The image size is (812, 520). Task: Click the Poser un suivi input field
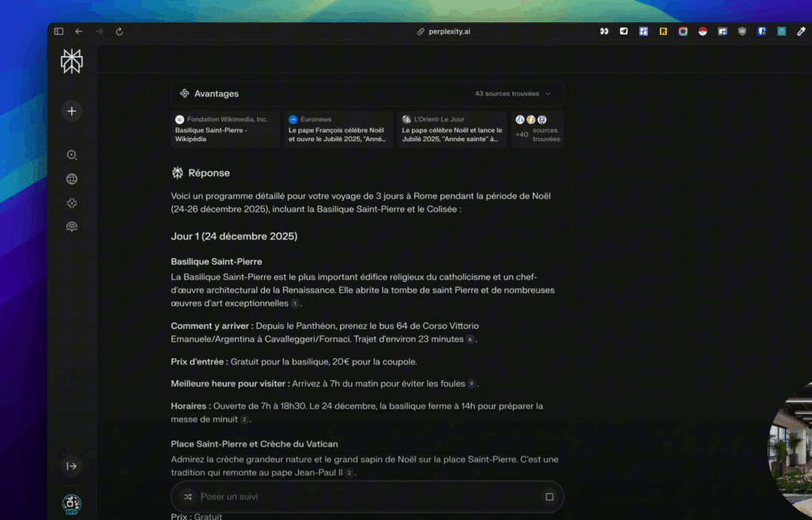365,497
